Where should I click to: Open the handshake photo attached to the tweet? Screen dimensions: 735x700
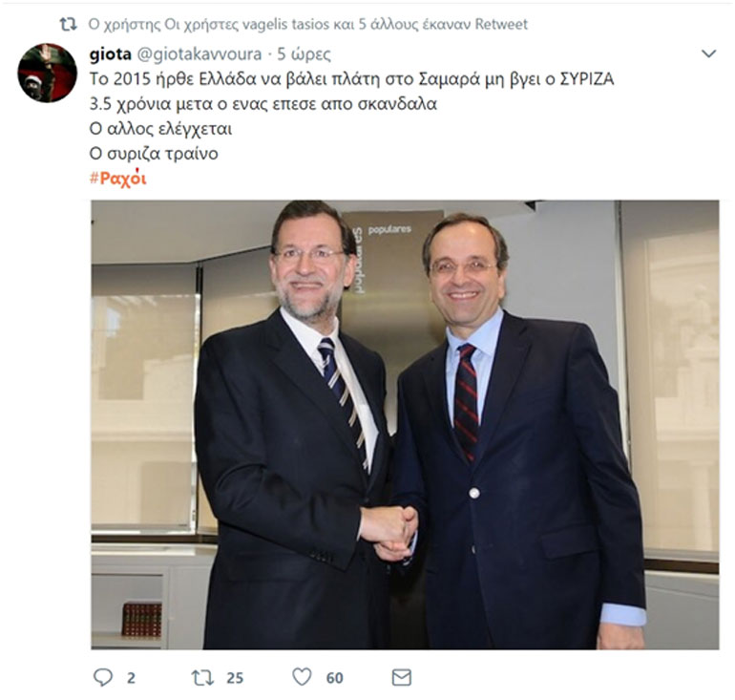[405, 425]
